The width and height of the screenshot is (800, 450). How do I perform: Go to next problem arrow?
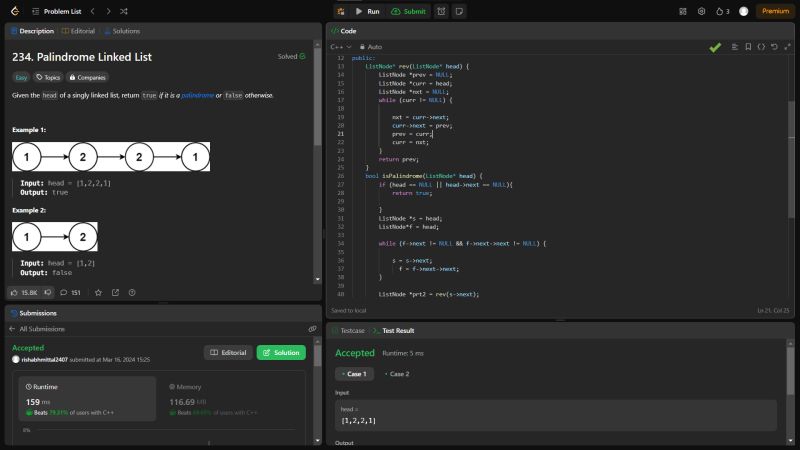108,11
